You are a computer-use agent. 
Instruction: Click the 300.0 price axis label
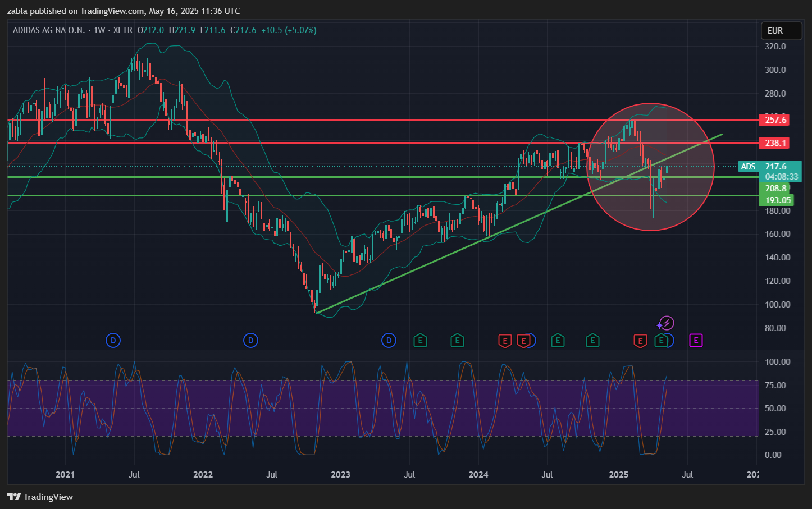point(775,70)
